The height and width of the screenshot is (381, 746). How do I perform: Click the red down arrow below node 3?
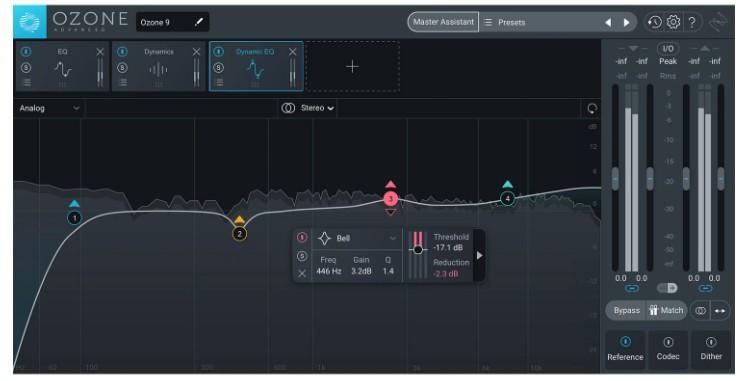click(391, 212)
